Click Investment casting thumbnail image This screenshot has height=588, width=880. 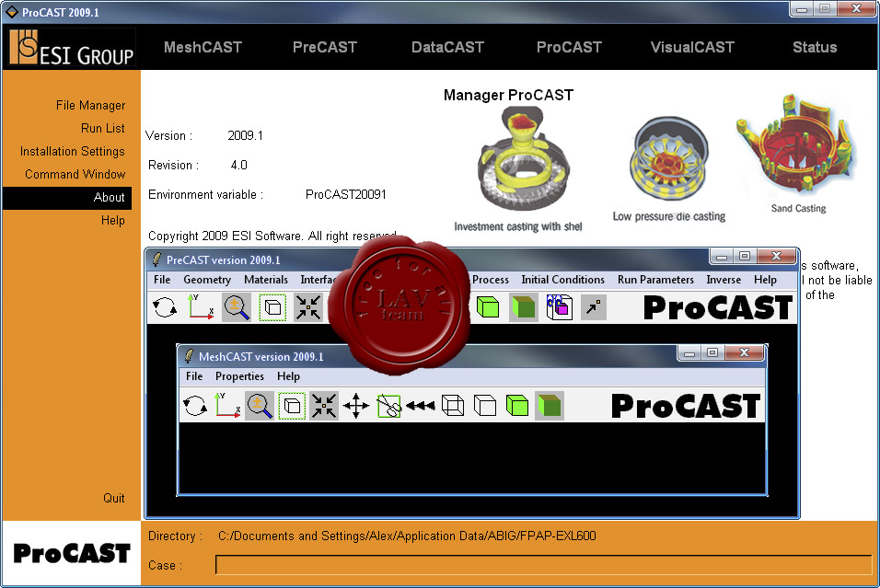(524, 159)
